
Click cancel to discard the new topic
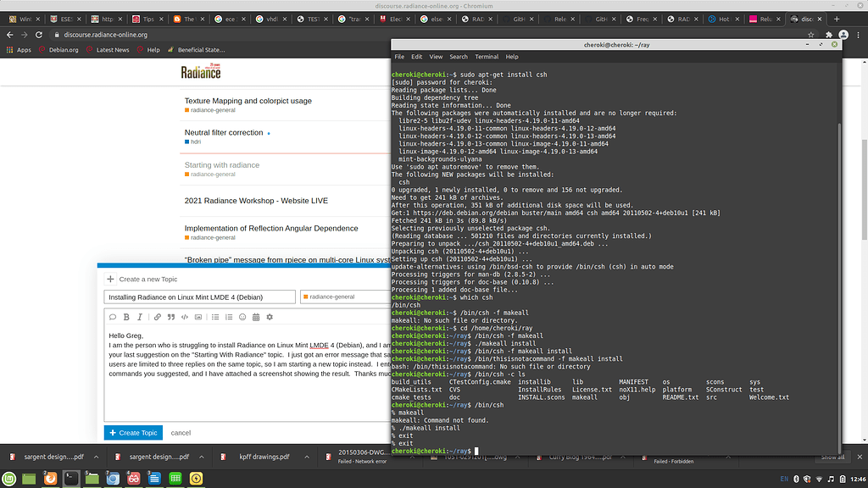(181, 432)
